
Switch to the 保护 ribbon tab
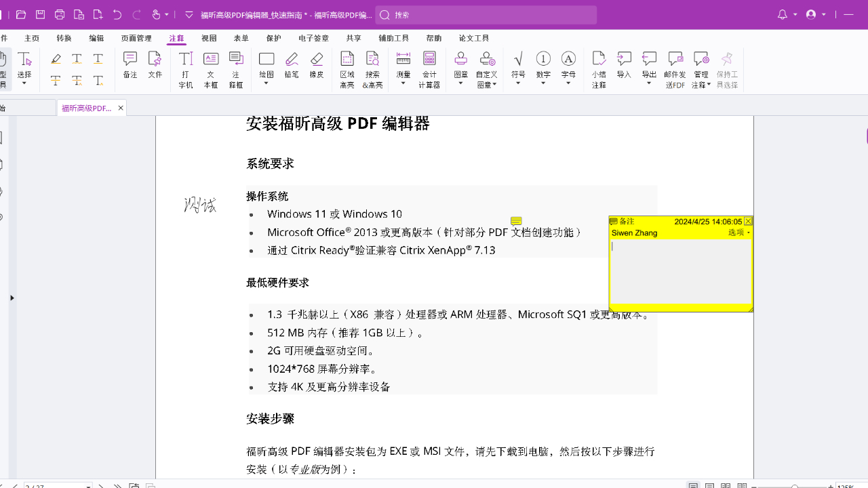[x=273, y=38]
